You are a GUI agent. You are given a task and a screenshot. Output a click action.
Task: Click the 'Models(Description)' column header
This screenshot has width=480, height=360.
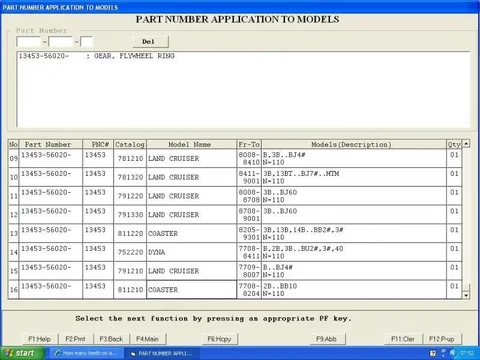[x=354, y=144]
